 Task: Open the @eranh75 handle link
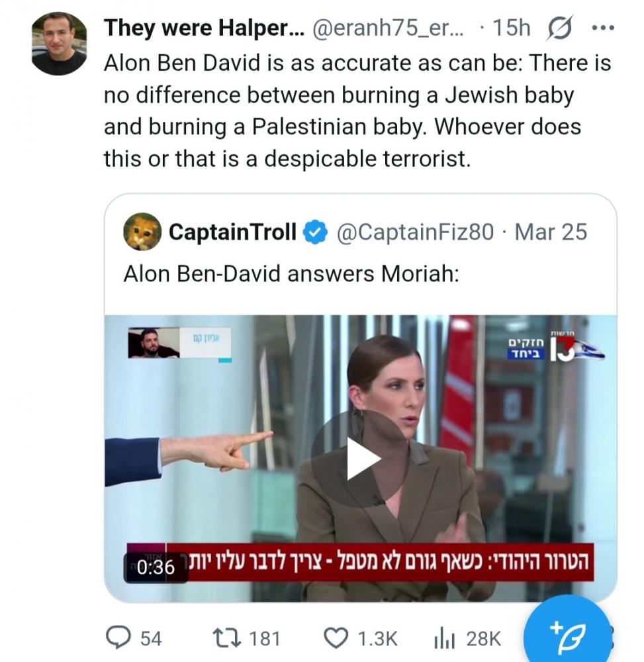388,28
